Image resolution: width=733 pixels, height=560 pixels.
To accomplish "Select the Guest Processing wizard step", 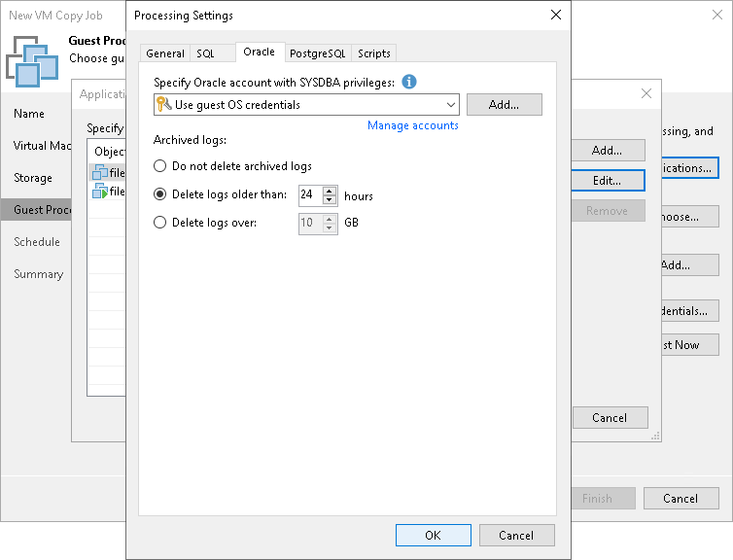I will pyautogui.click(x=36, y=210).
